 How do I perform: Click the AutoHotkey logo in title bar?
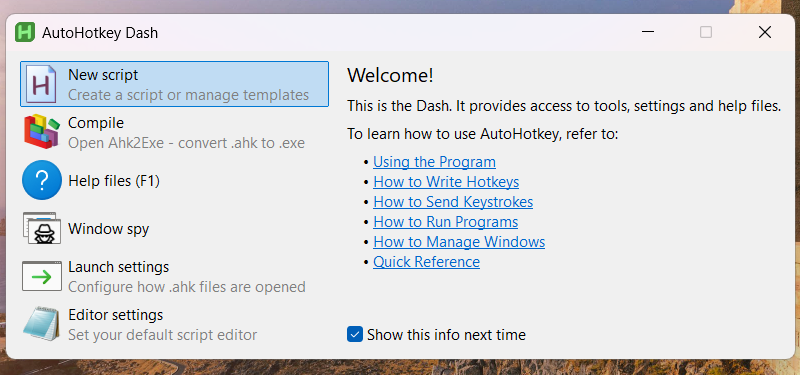pos(25,33)
